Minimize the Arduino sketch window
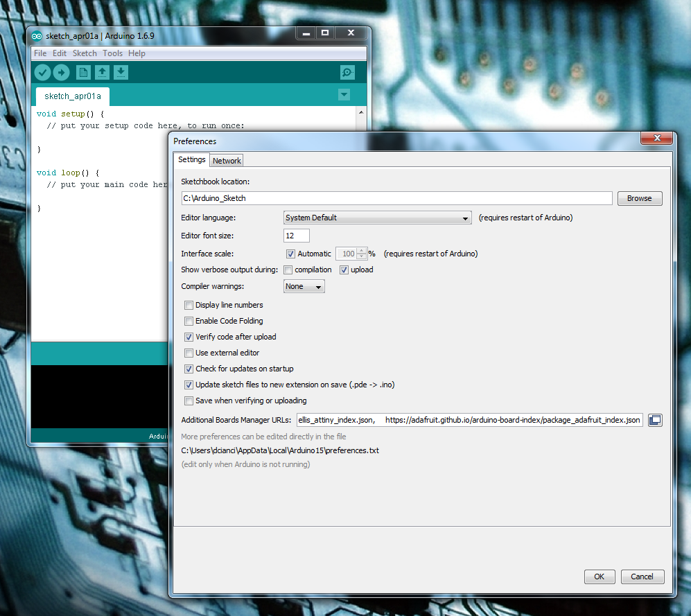This screenshot has width=691, height=616. click(x=306, y=33)
